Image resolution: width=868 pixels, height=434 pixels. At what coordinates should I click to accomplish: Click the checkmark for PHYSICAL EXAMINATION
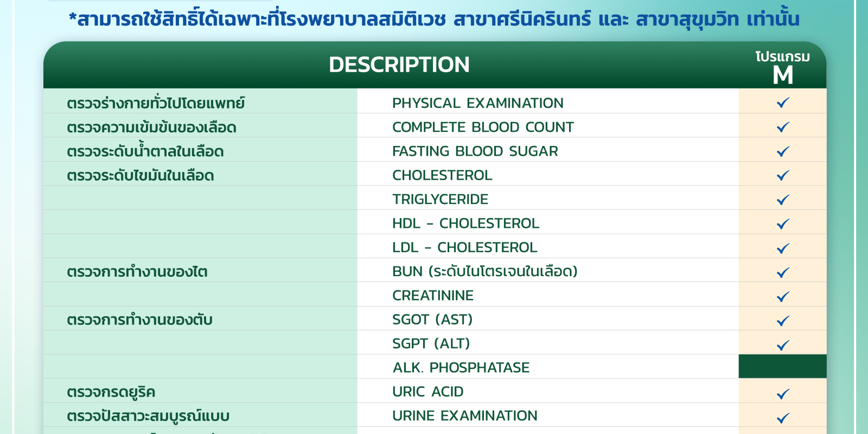tap(783, 103)
